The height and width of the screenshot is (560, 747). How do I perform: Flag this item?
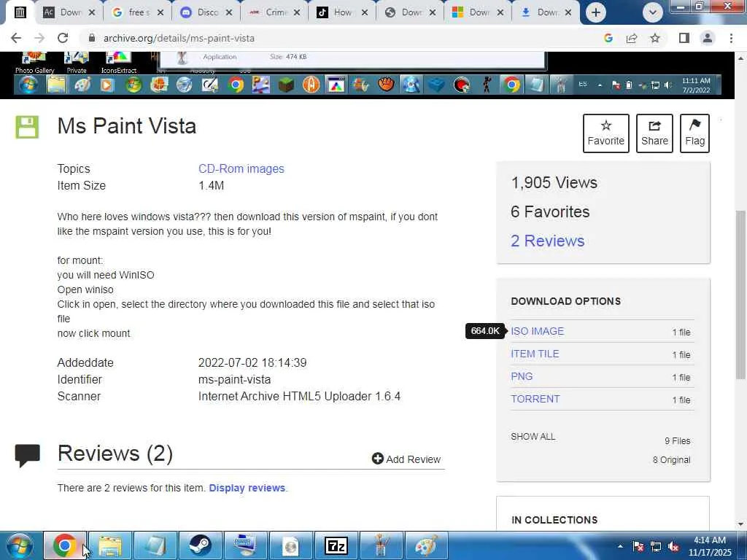click(x=694, y=133)
